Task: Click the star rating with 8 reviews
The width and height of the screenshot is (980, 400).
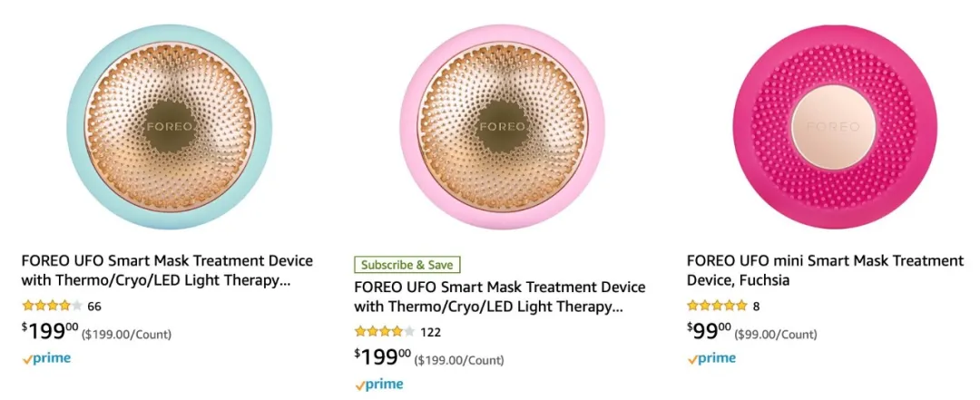Action: (717, 306)
